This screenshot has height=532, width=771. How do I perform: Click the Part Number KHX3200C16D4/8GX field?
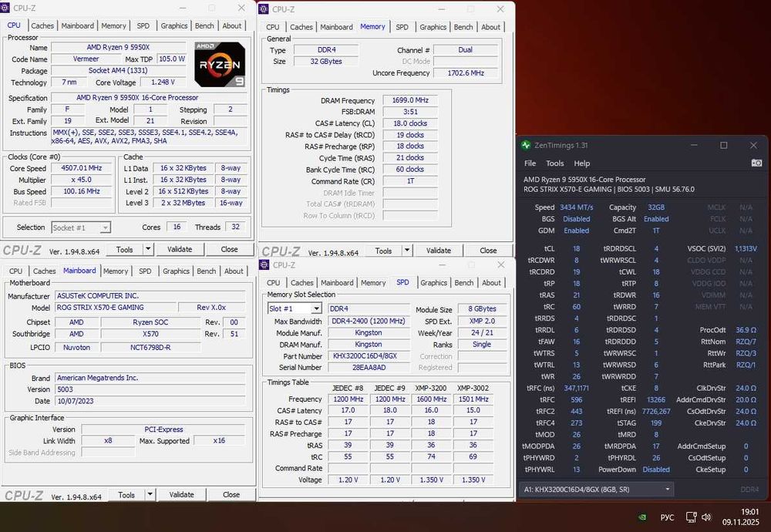coord(369,356)
